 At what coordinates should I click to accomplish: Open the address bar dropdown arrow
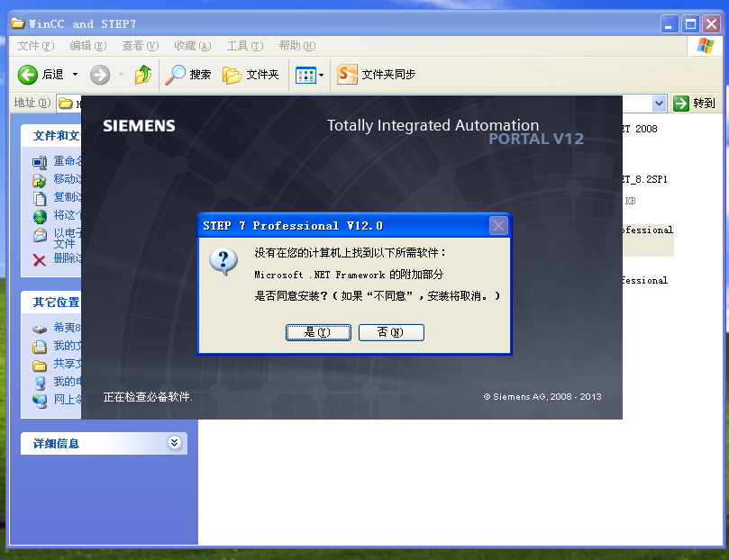point(659,103)
